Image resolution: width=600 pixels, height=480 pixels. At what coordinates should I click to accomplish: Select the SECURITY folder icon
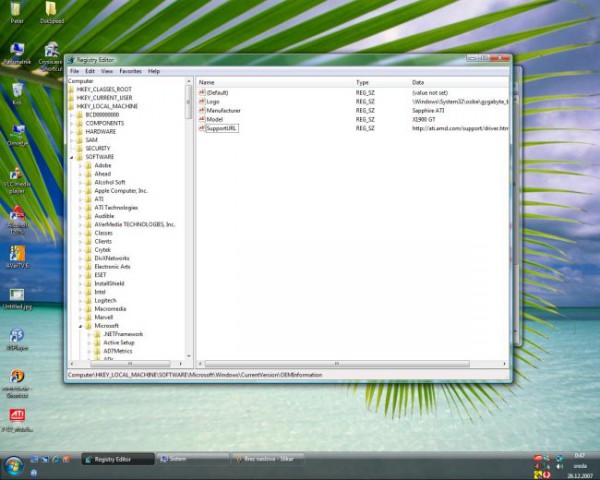click(x=80, y=149)
